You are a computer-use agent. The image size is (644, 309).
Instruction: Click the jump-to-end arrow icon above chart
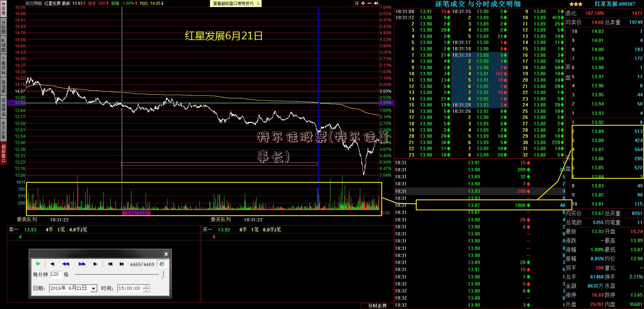(x=376, y=3)
